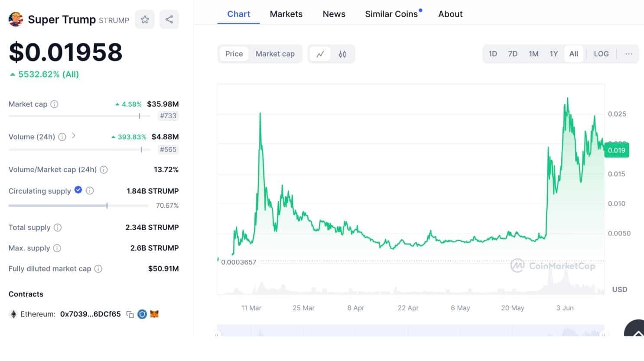644x361 pixels.
Task: Click the Volume rank slider bar
Action: tap(79, 150)
